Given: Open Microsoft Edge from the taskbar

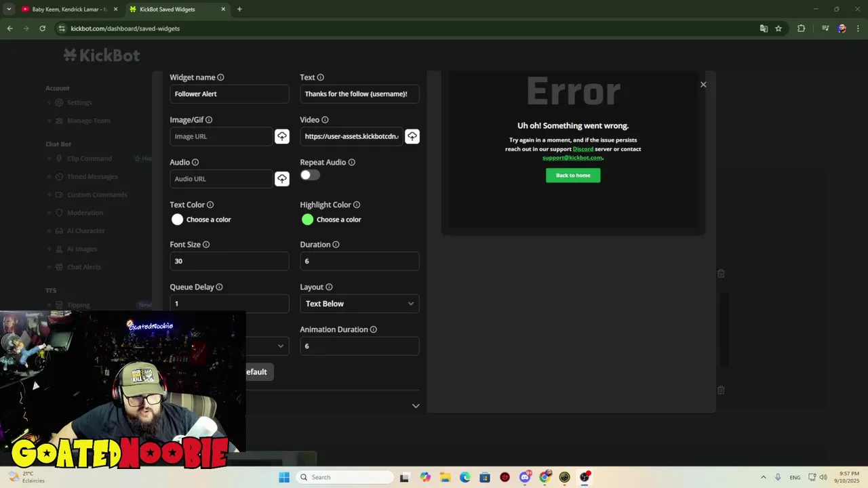Looking at the screenshot, I should coord(465,477).
